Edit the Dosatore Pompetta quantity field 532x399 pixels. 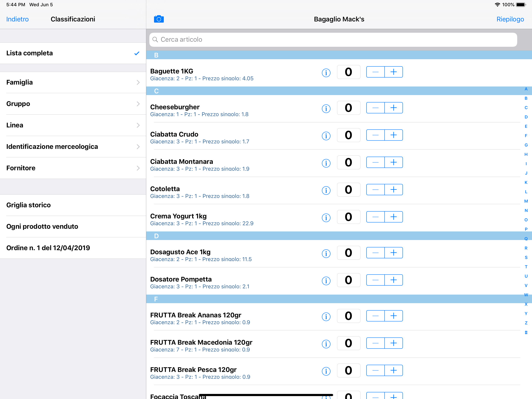[349, 280]
